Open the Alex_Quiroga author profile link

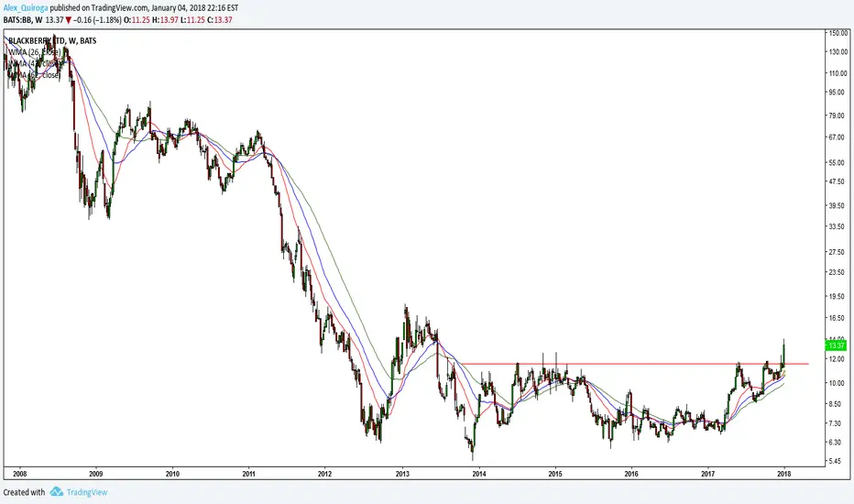pyautogui.click(x=26, y=8)
